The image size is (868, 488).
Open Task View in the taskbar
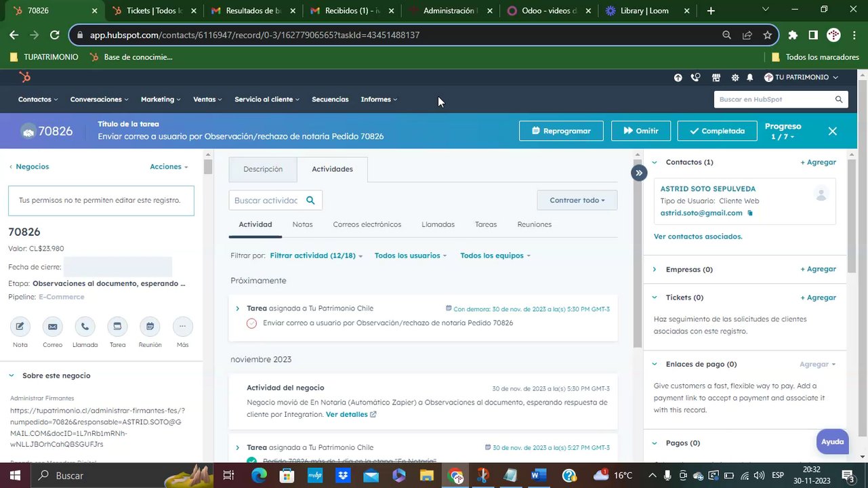click(x=229, y=476)
